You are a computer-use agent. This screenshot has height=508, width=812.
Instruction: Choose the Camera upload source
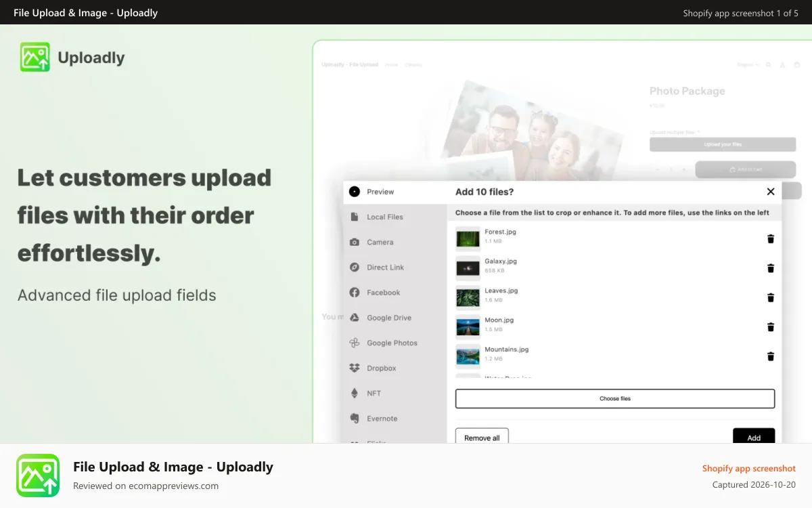[x=395, y=242]
